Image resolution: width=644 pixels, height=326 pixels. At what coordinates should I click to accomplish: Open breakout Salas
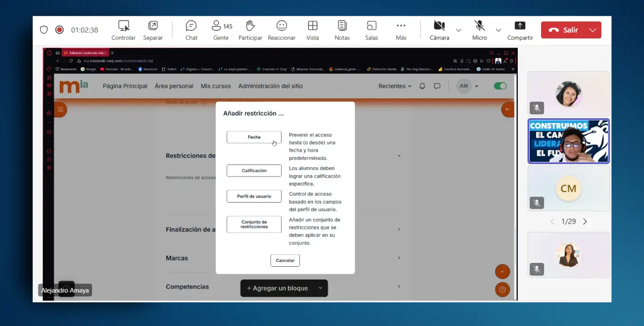click(371, 30)
